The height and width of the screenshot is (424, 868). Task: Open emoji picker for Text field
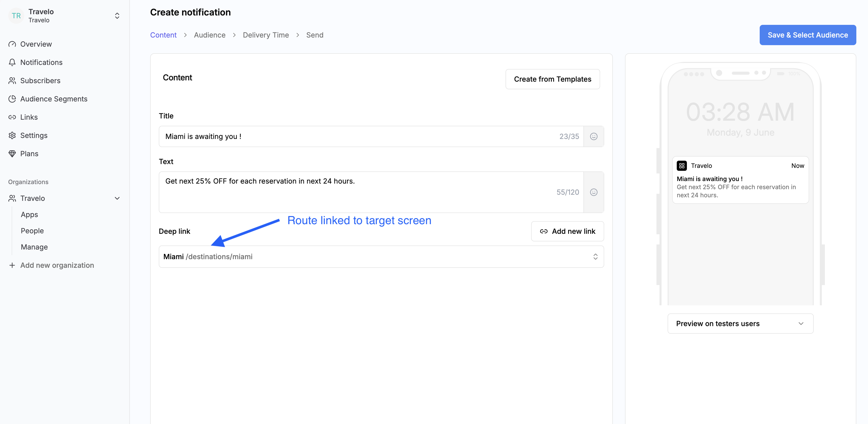point(593,192)
